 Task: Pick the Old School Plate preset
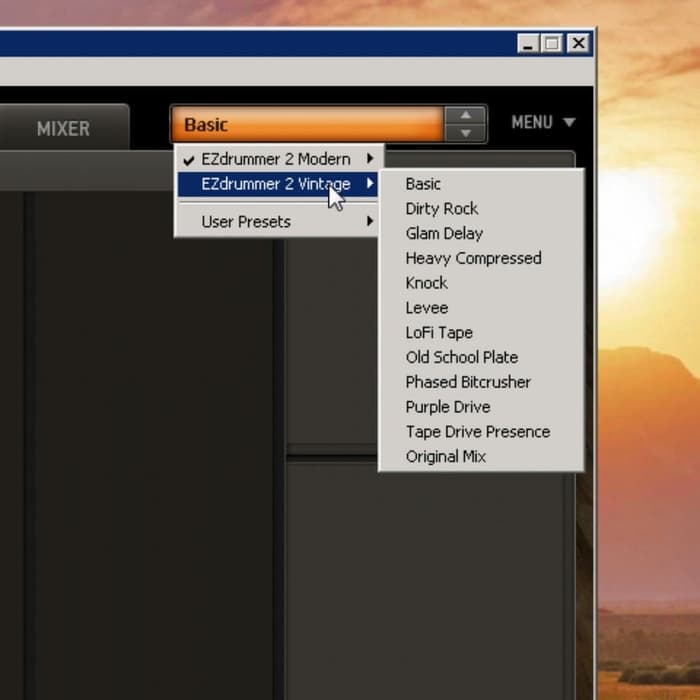tap(481, 357)
